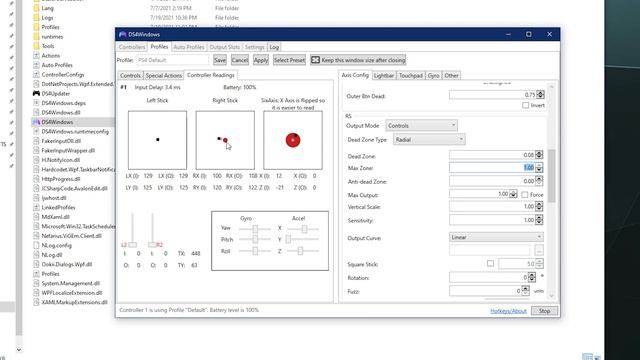This screenshot has width=640, height=360.
Task: Click the Max Zone input field
Action: [492, 167]
